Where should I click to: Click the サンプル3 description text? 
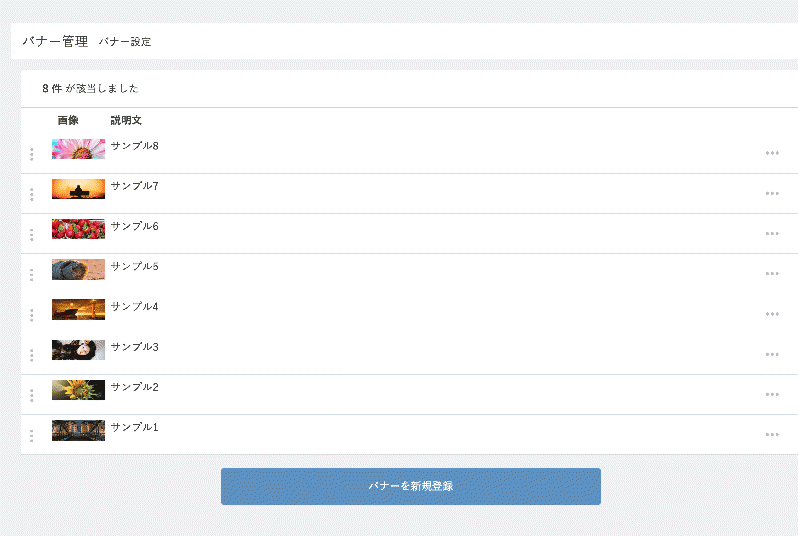[134, 347]
